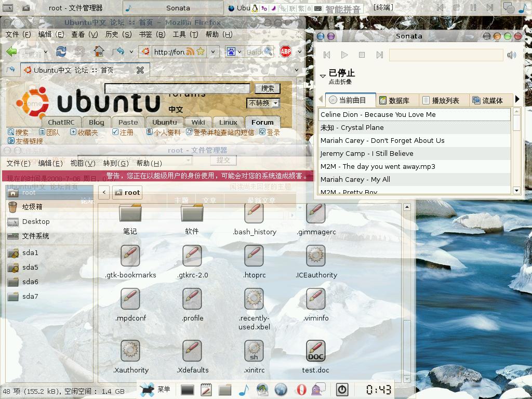Image resolution: width=532 pixels, height=399 pixels.
Task: Launch the Opera browser from the panel
Action: point(301,390)
